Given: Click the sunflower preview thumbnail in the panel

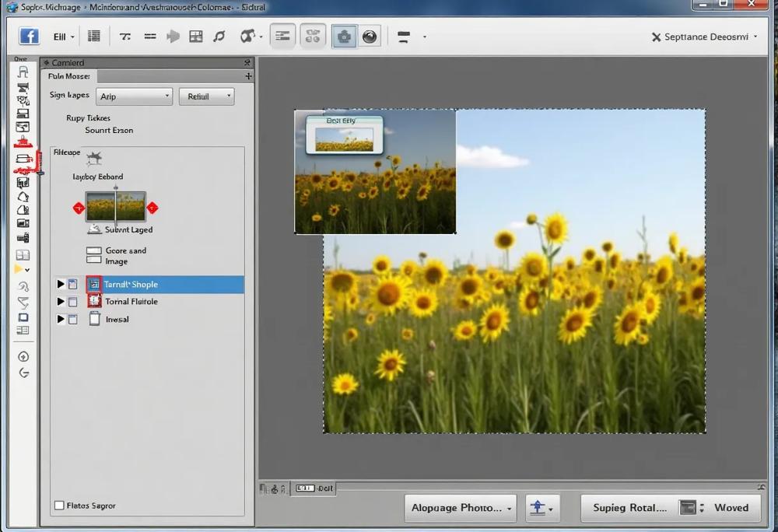Looking at the screenshot, I should pyautogui.click(x=116, y=206).
